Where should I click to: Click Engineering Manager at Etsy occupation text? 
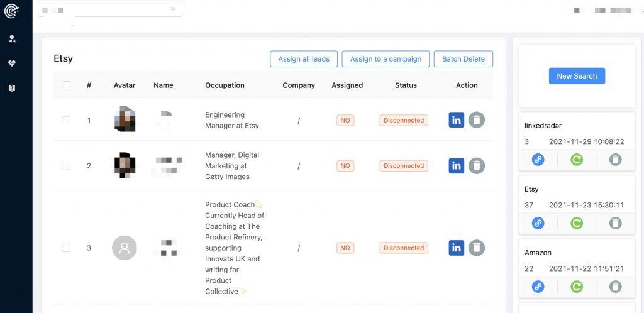pyautogui.click(x=232, y=120)
